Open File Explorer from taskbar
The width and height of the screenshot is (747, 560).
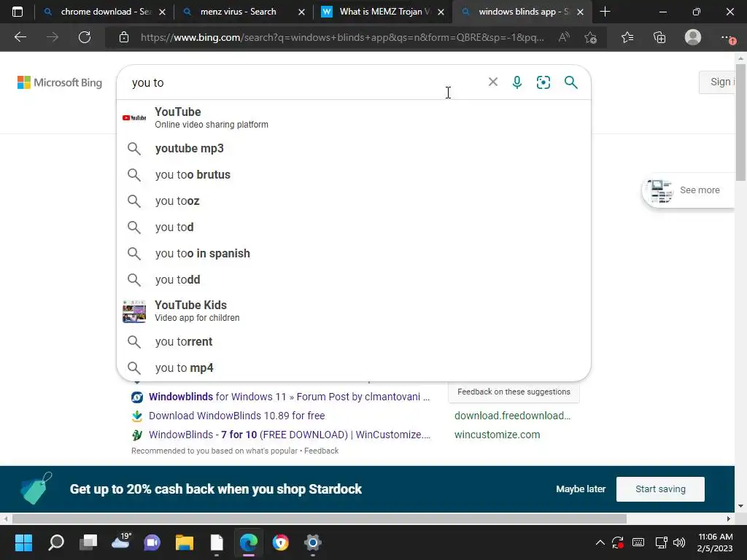(x=185, y=542)
